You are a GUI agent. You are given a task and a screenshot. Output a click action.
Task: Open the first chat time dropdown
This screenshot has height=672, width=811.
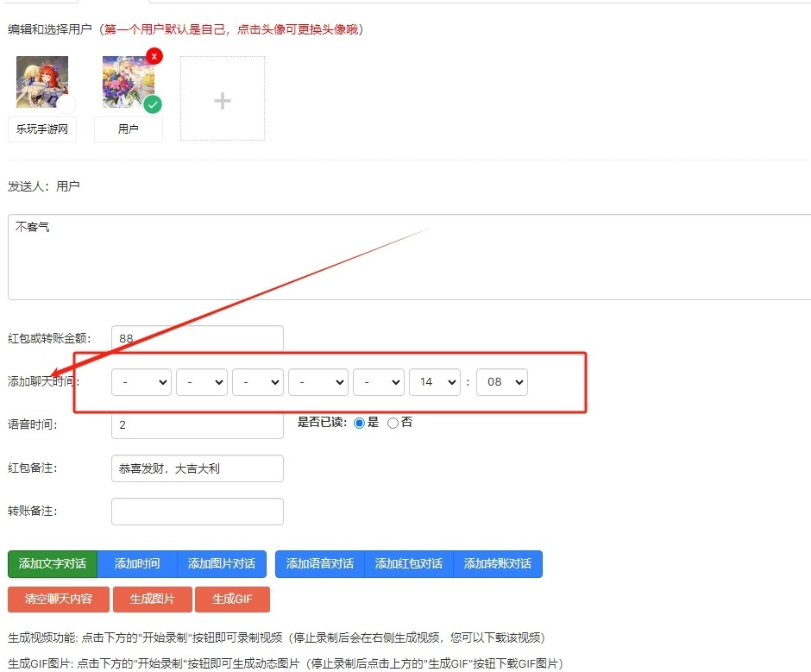141,381
